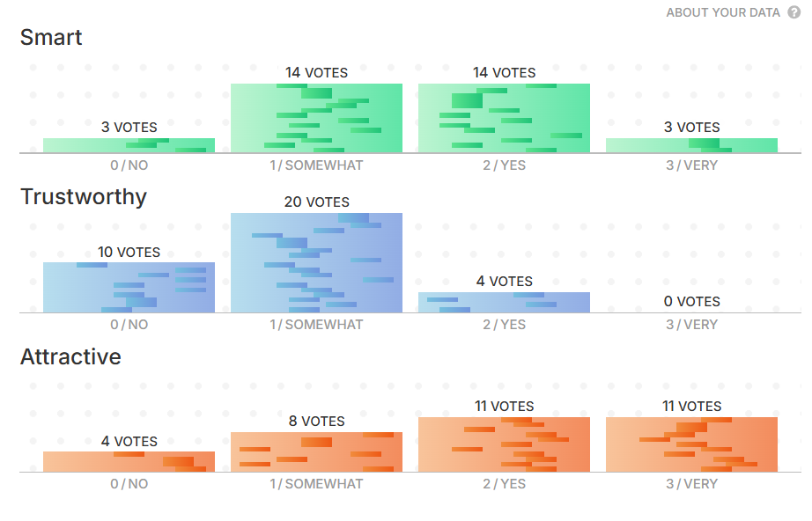Click the 0 Votes label under Trustworthy
This screenshot has height=521, width=812.
point(691,301)
